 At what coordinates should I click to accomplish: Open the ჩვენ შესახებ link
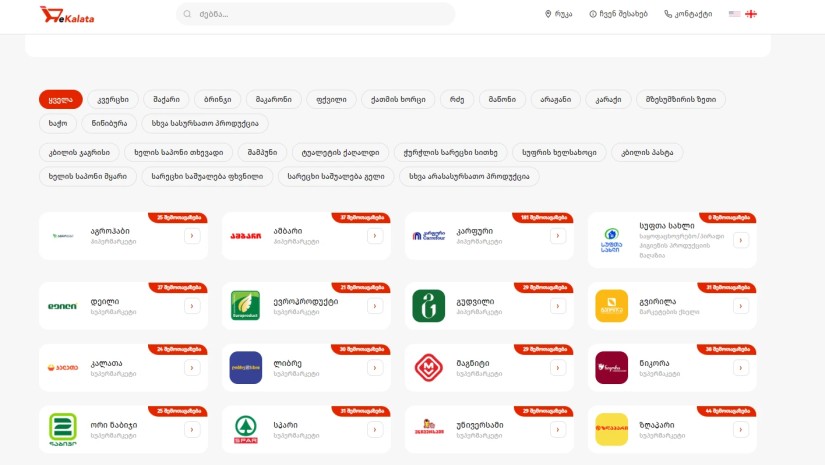point(619,14)
